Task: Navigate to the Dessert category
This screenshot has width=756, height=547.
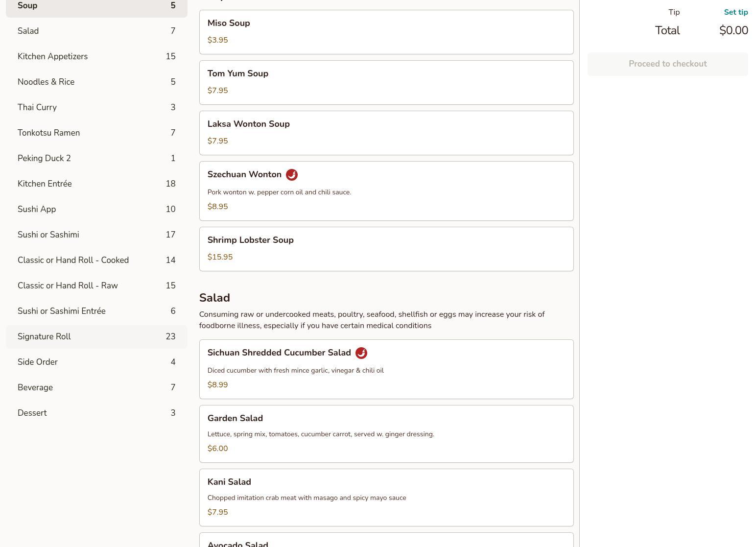Action: pyautogui.click(x=96, y=413)
